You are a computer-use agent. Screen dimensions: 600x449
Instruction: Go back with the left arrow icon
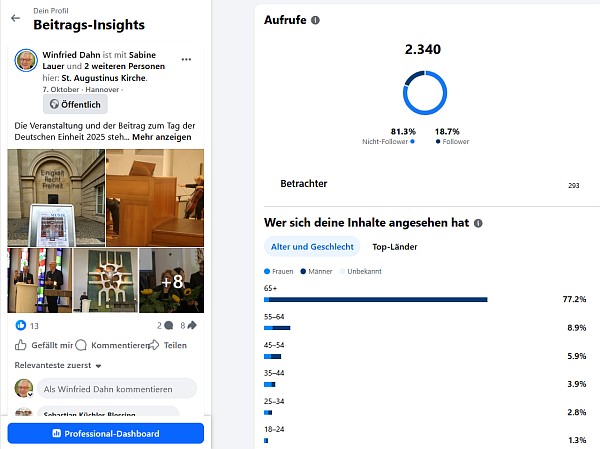pos(15,18)
